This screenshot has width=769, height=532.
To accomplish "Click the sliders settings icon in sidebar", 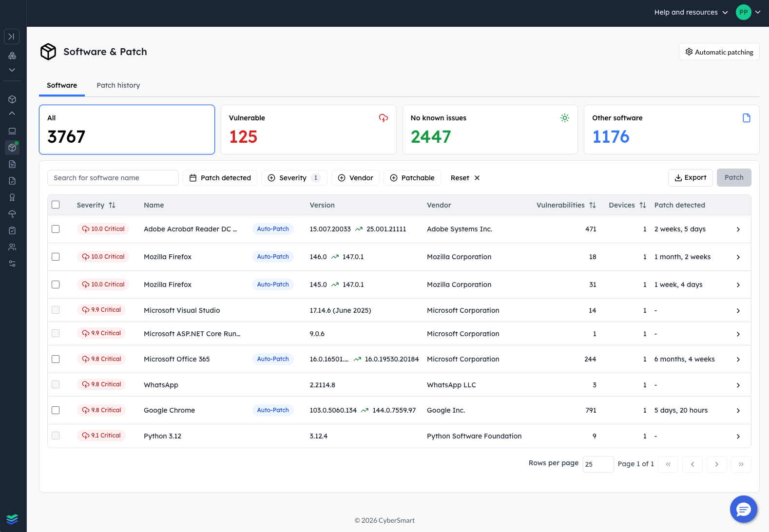I will tap(12, 264).
